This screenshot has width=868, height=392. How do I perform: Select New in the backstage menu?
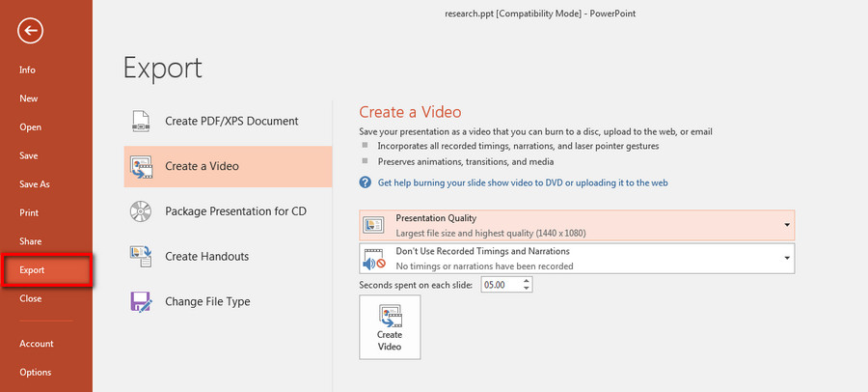point(29,98)
